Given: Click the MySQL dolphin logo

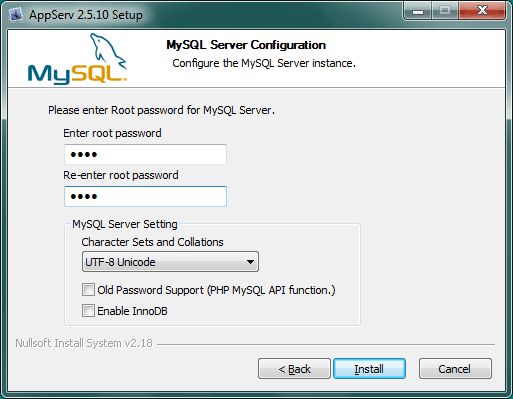Looking at the screenshot, I should tap(77, 59).
